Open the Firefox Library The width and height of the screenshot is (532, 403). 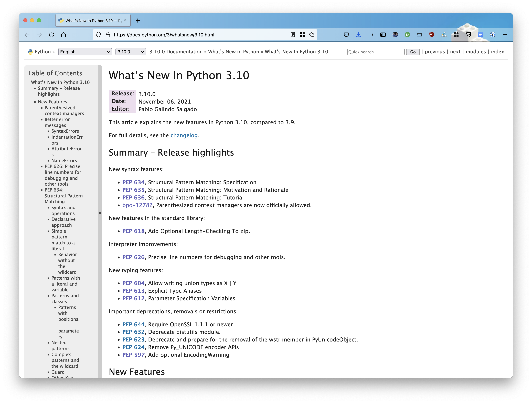point(371,34)
